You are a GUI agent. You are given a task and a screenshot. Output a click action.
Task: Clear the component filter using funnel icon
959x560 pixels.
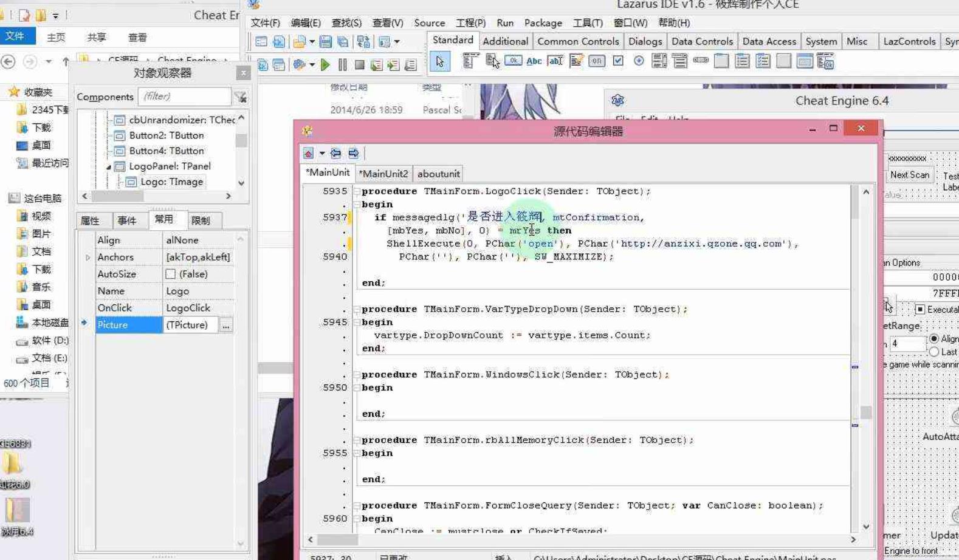coord(241,97)
